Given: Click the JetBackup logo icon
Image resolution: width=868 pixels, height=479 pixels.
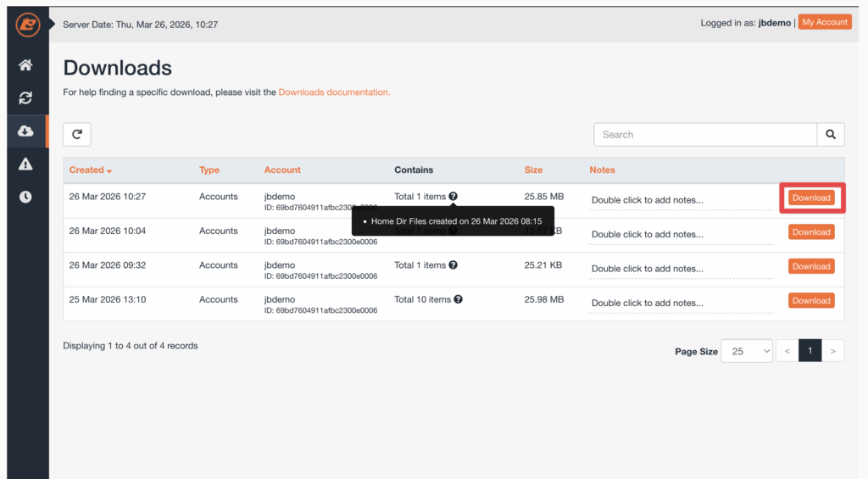Looking at the screenshot, I should tap(27, 25).
